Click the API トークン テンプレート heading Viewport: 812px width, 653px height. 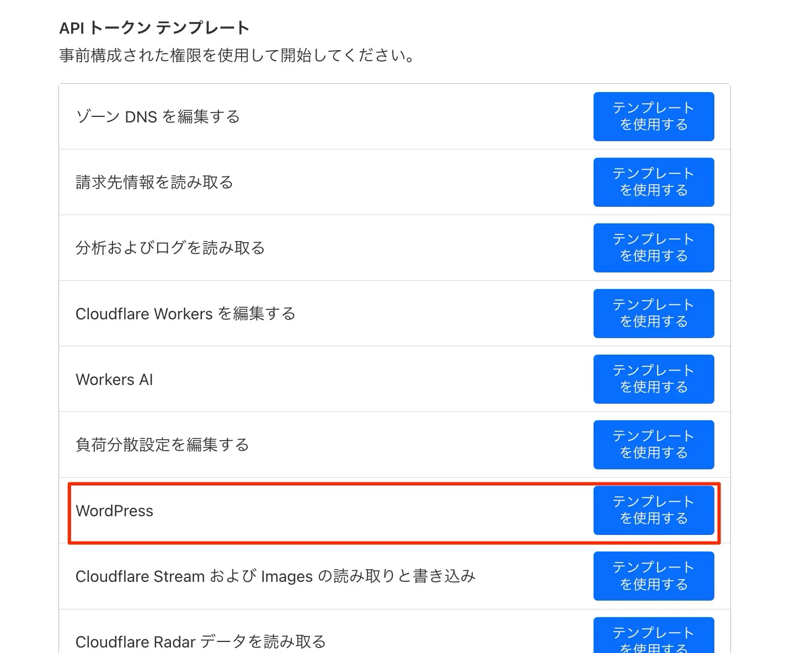click(x=154, y=28)
